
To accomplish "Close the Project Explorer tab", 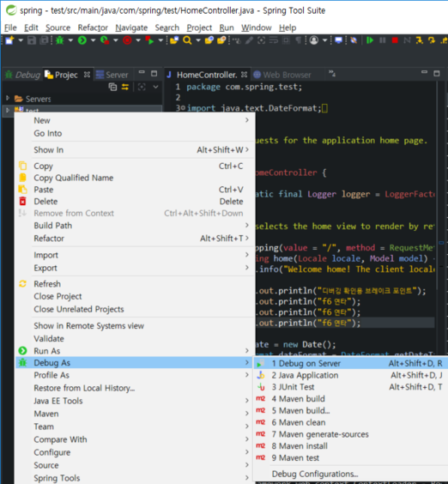I will pos(87,75).
